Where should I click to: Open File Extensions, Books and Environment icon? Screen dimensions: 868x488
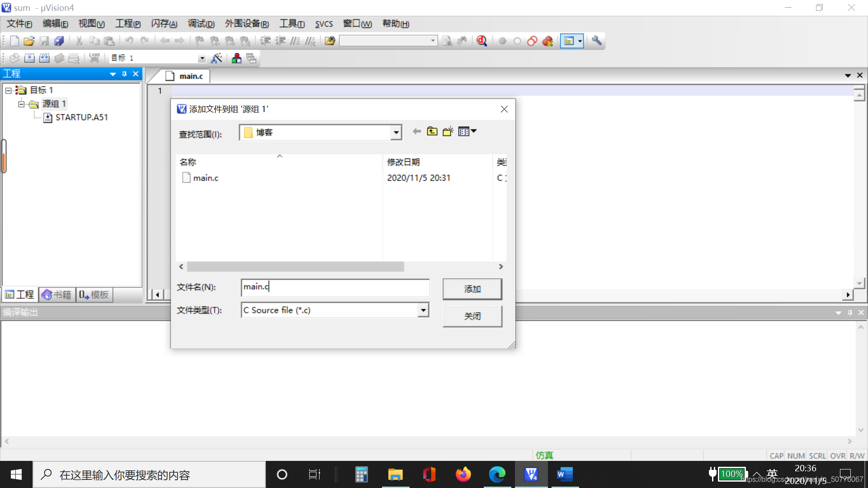pyautogui.click(x=236, y=58)
